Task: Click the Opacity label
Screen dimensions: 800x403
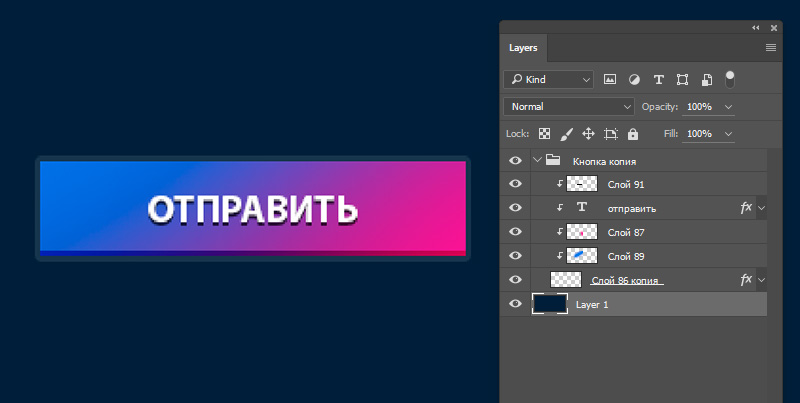Action: click(660, 107)
